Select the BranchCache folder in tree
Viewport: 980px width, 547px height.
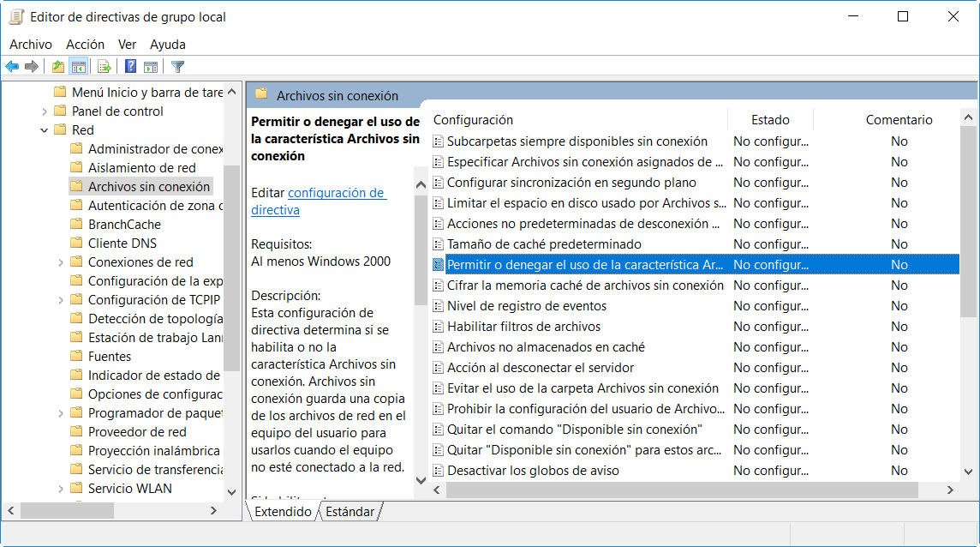124,225
